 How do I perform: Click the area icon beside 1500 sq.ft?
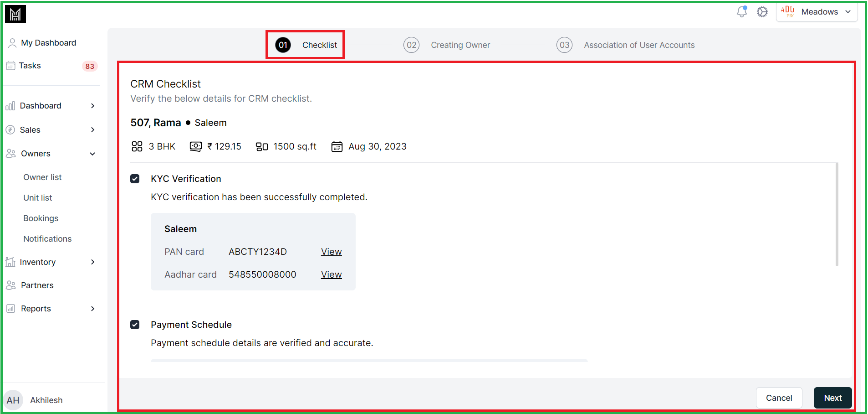262,147
